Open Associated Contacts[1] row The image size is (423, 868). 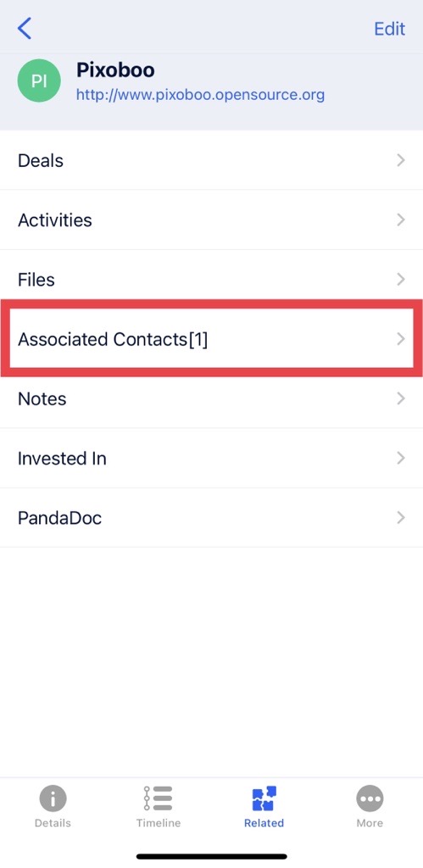212,339
